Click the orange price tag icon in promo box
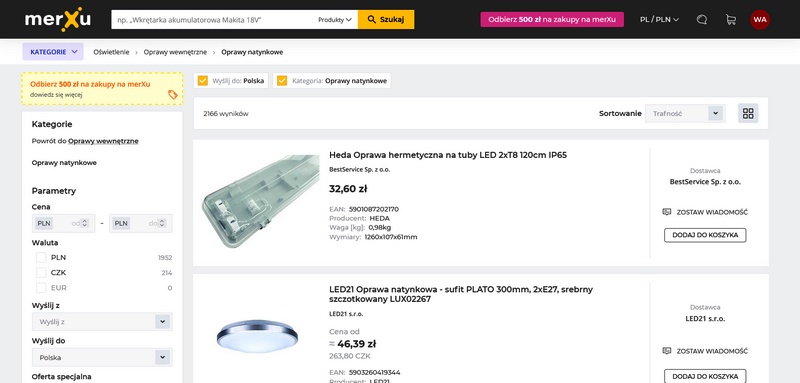This screenshot has width=800, height=383. click(173, 94)
